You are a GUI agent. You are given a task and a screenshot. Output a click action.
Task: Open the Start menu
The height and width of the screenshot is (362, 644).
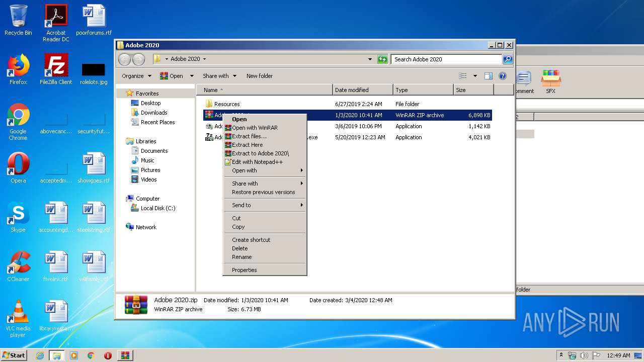point(14,355)
